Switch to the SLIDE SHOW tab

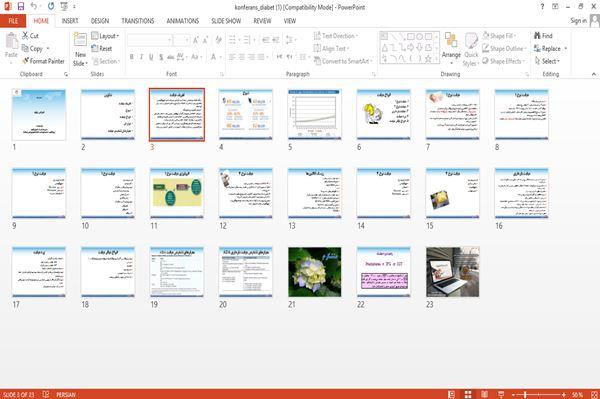(x=226, y=21)
